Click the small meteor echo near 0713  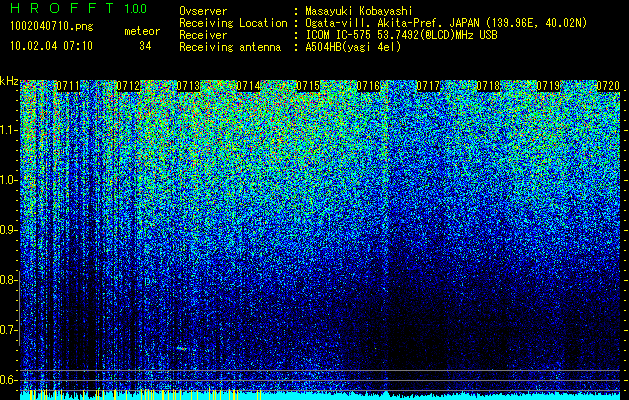point(182,348)
